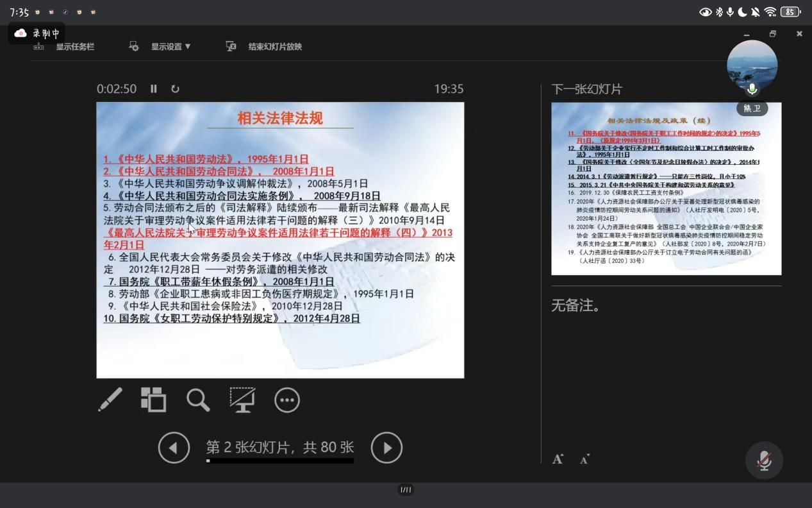Toggle the black screen slideshow button

(x=242, y=400)
